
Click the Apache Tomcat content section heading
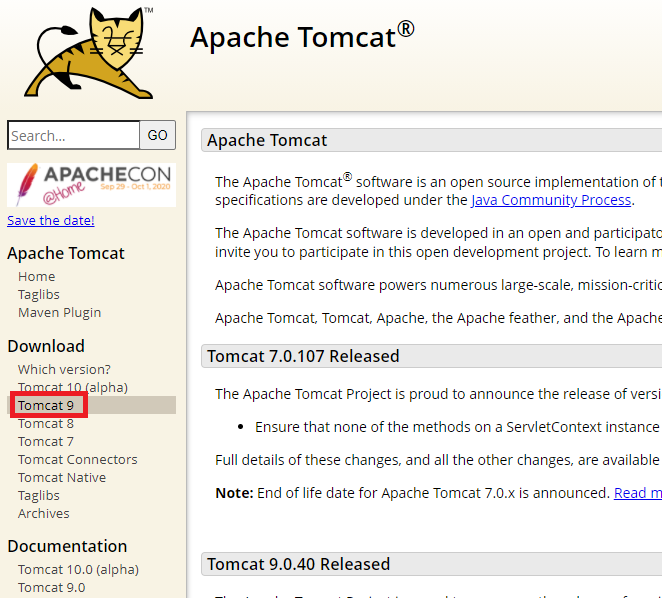click(267, 140)
